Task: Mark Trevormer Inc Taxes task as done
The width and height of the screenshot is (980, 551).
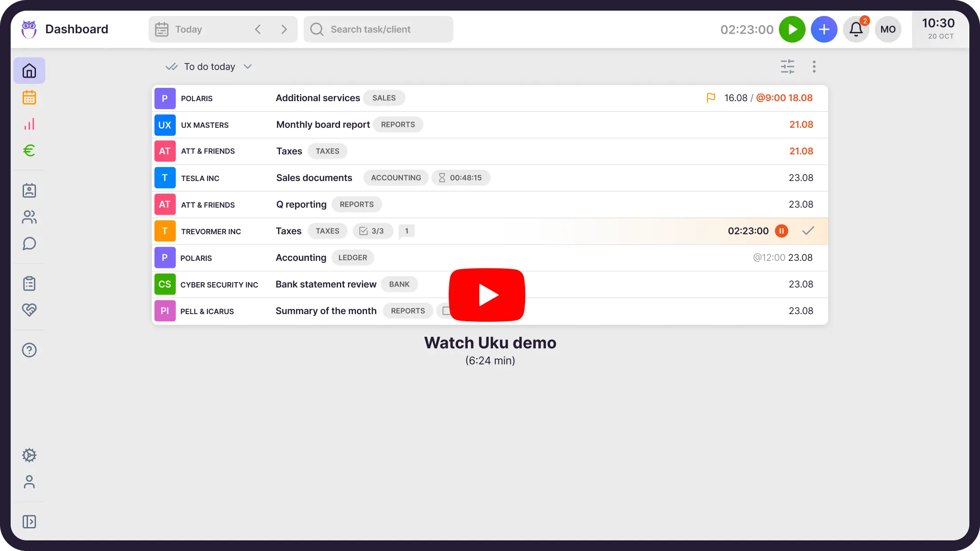Action: pos(808,231)
